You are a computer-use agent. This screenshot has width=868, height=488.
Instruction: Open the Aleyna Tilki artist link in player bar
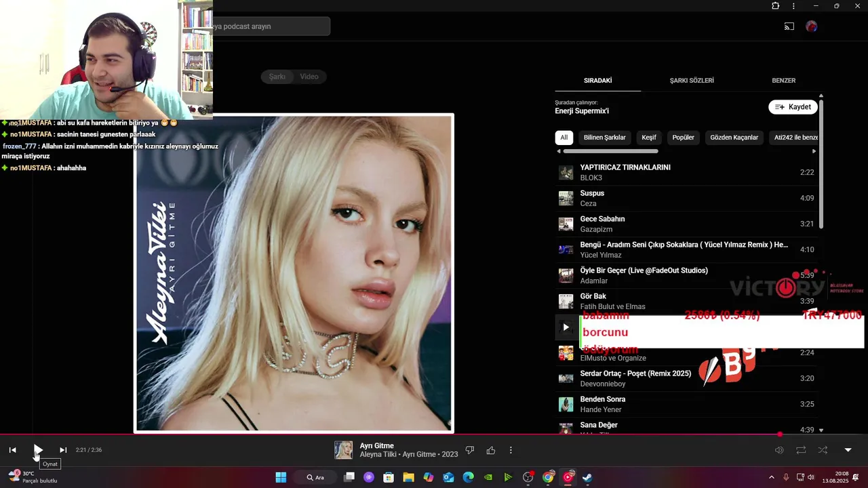[x=378, y=455]
